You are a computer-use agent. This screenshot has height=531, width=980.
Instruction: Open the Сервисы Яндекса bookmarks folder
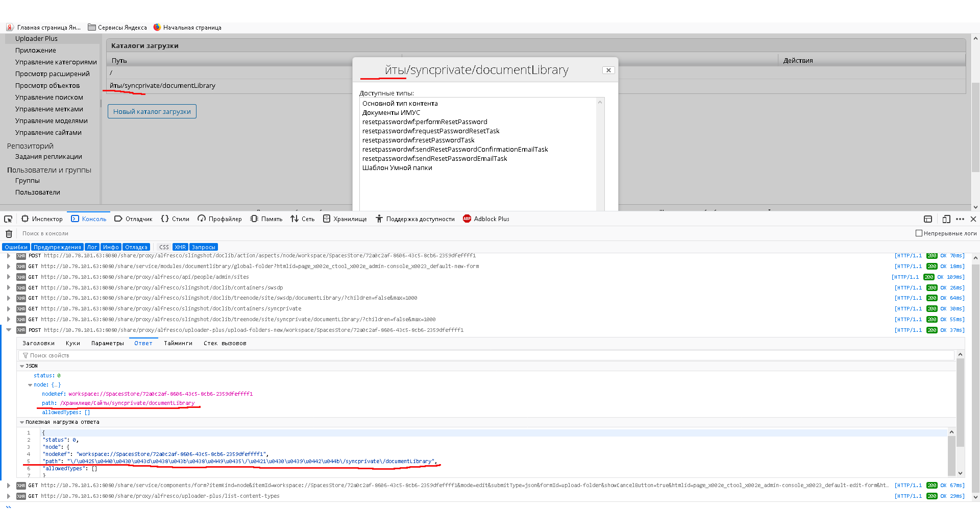tap(117, 28)
